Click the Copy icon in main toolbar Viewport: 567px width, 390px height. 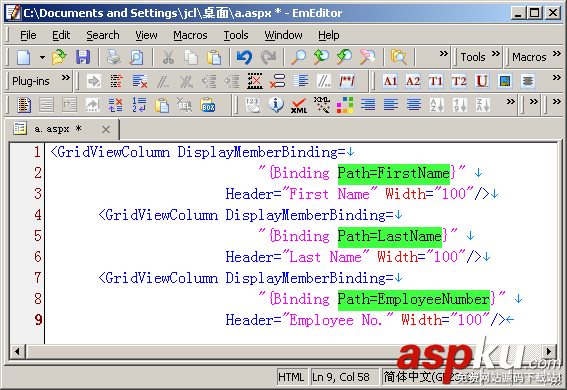[x=191, y=57]
